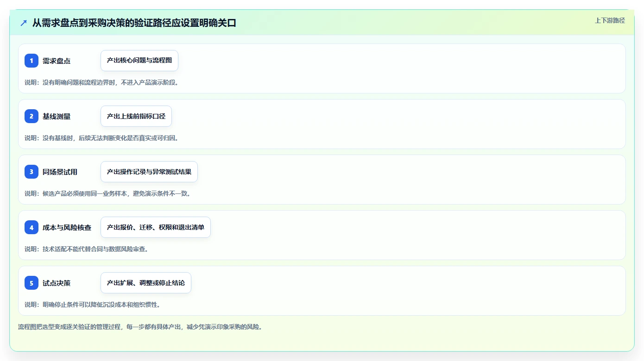644x361 pixels.
Task: Click the 需求盘点 step title
Action: click(x=57, y=61)
